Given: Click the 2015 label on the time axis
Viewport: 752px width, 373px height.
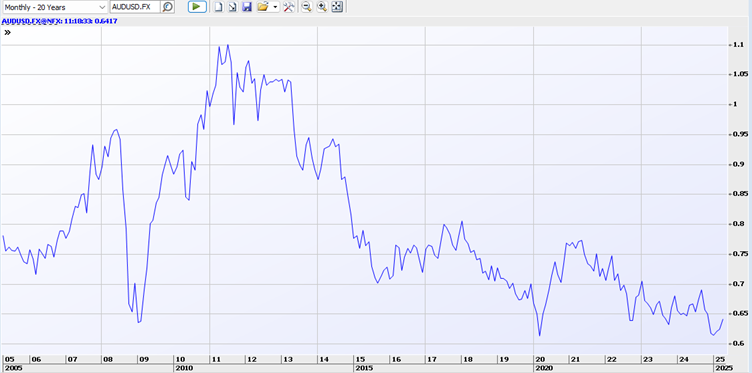Looking at the screenshot, I should click(364, 368).
